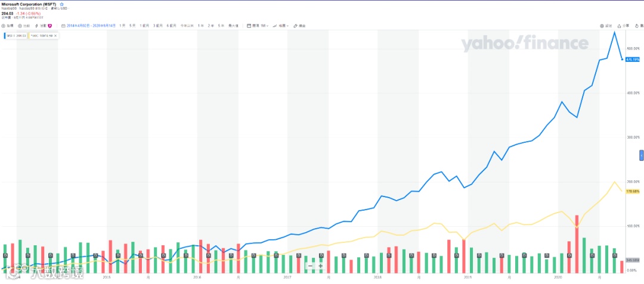Click the blue 476.19% price label
This screenshot has height=284, width=644.
click(633, 60)
